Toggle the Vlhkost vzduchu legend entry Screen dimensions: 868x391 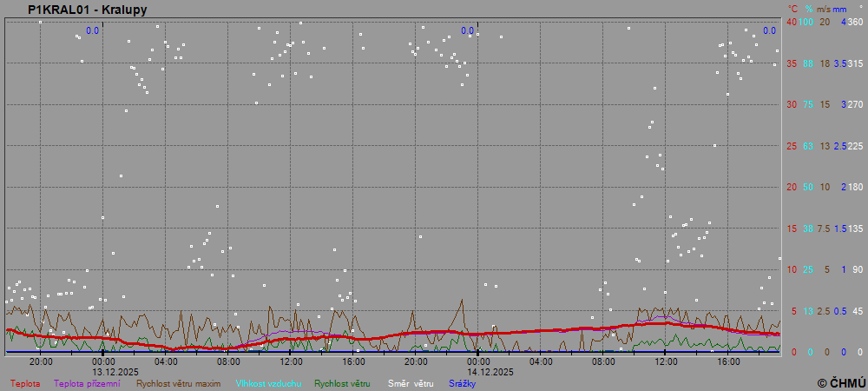[x=267, y=383]
